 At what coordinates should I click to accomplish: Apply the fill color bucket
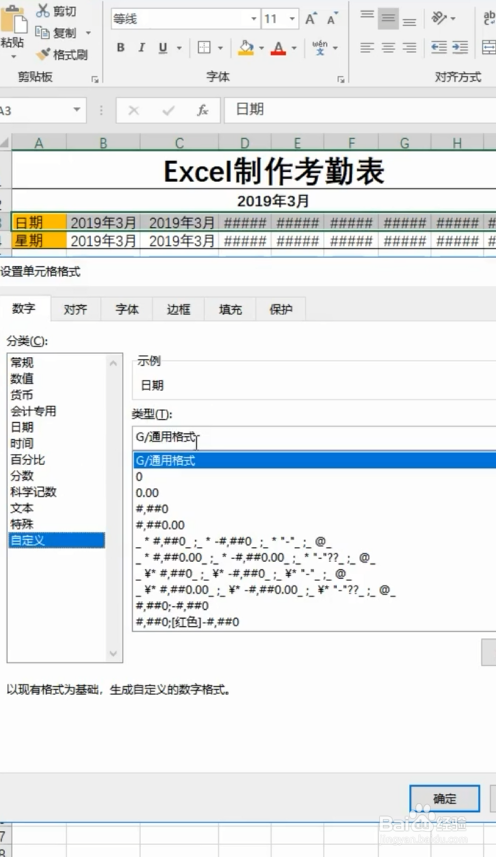(246, 48)
